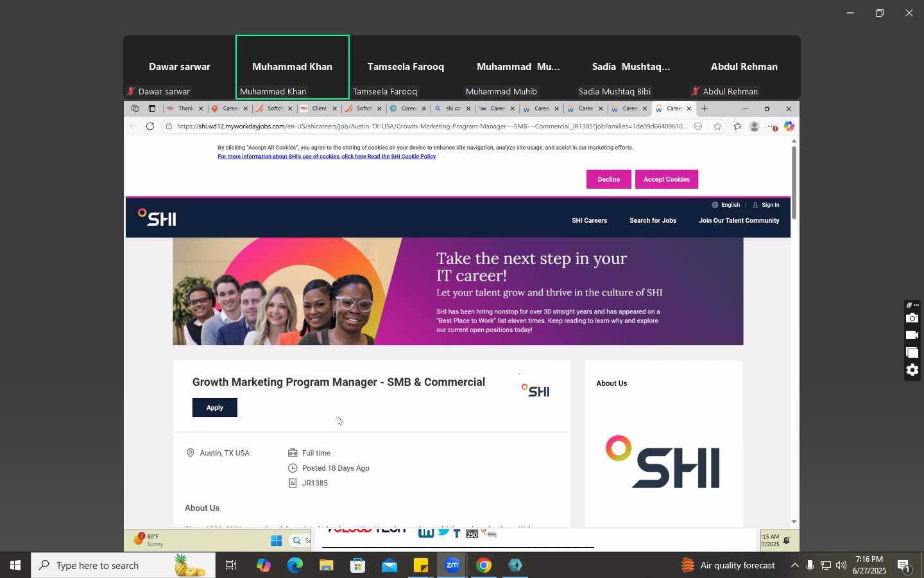Click the taskbar clock showing 7:16 PM
This screenshot has width=924, height=578.
pos(869,565)
